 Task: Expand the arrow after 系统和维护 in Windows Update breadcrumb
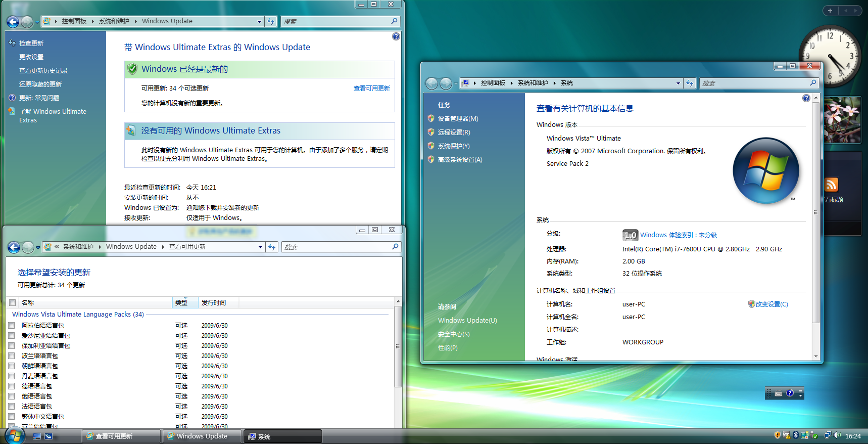click(135, 21)
